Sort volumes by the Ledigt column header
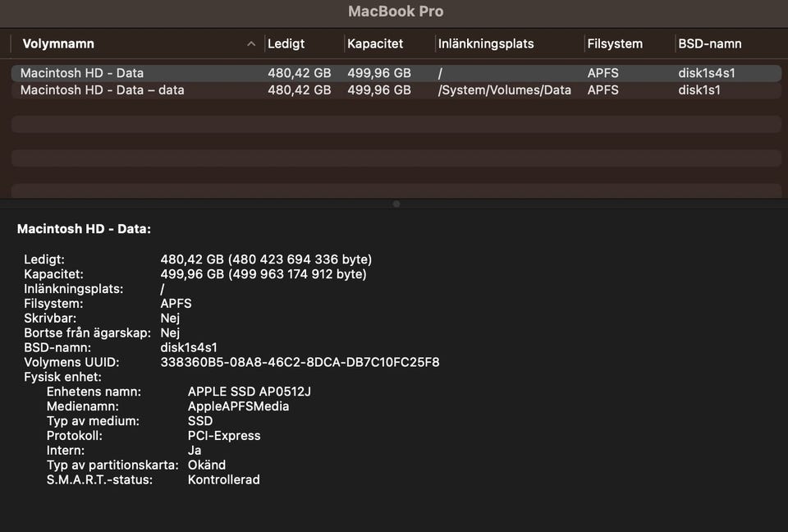788x532 pixels. pyautogui.click(x=286, y=44)
